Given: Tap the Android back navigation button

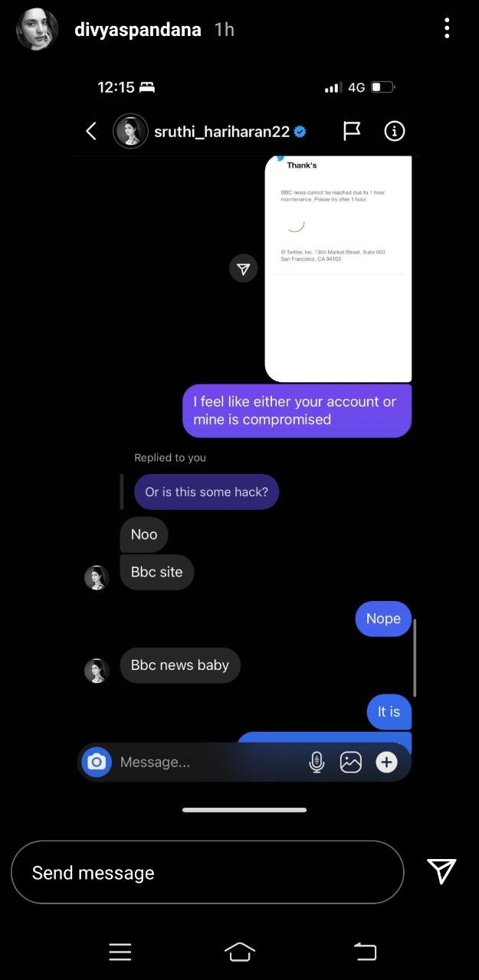Looking at the screenshot, I should [366, 952].
